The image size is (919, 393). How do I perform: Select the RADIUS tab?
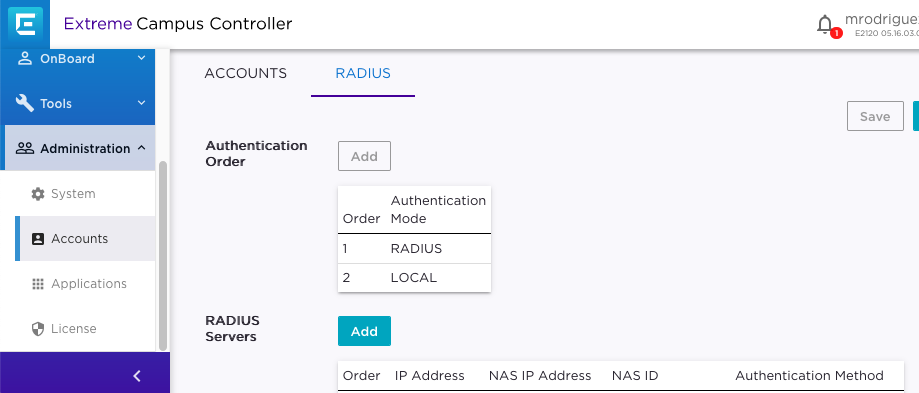363,73
